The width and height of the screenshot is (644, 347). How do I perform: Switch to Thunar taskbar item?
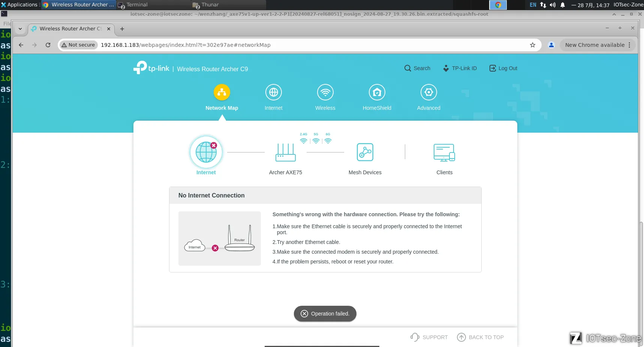tap(228, 5)
